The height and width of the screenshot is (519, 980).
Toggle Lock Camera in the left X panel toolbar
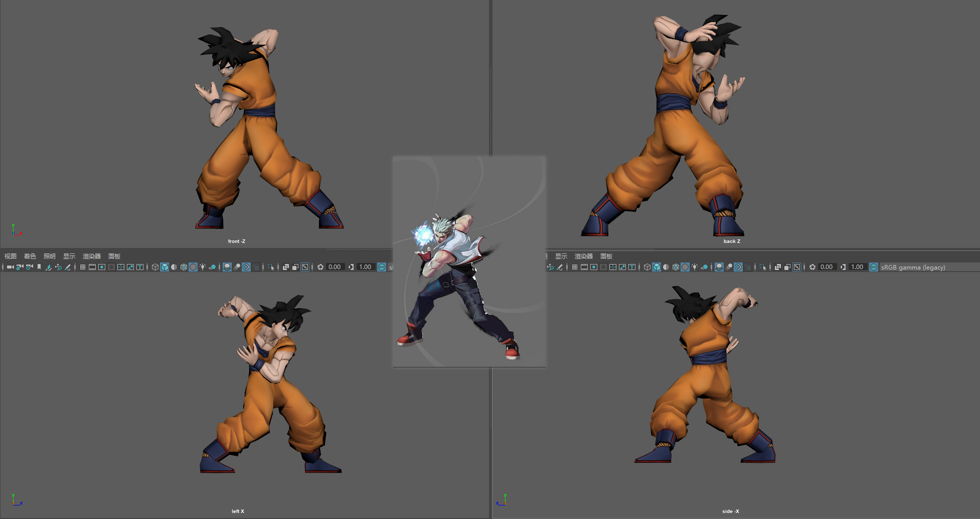(20, 267)
